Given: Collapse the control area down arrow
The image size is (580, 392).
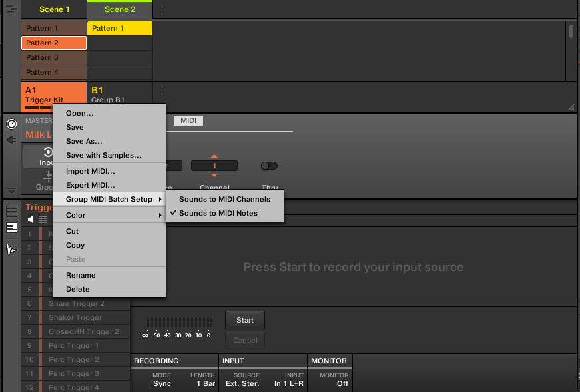Looking at the screenshot, I should coord(11,190).
